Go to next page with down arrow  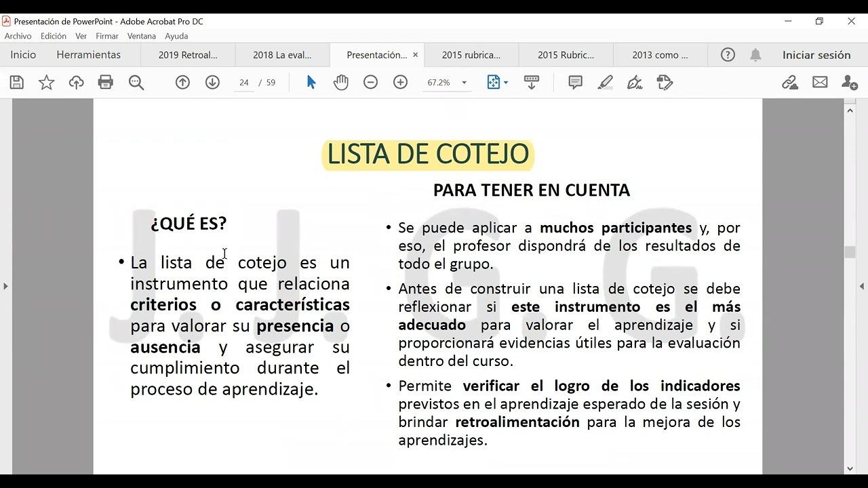(x=212, y=83)
